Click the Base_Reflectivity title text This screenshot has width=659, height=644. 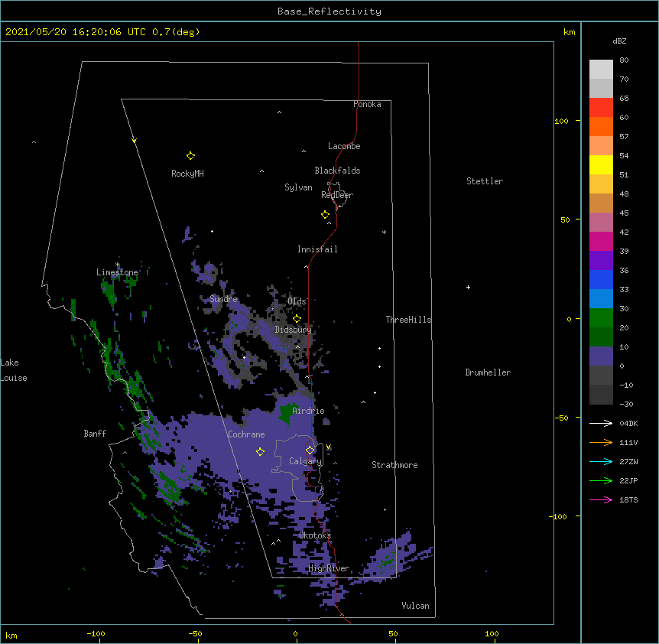329,11
